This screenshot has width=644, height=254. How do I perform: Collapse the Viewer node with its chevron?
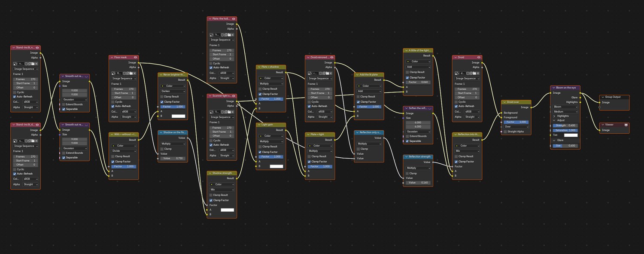(603, 125)
